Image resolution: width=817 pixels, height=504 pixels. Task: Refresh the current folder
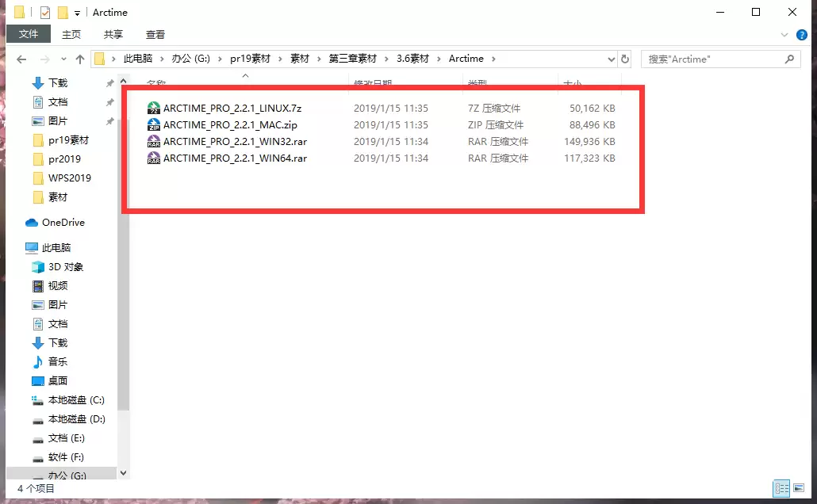(x=625, y=59)
